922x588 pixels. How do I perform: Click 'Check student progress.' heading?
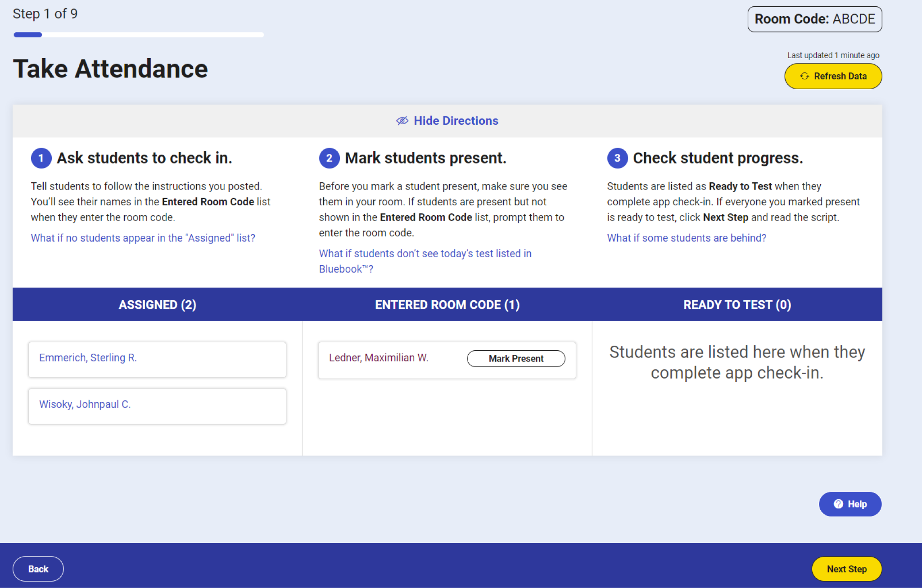pos(718,158)
